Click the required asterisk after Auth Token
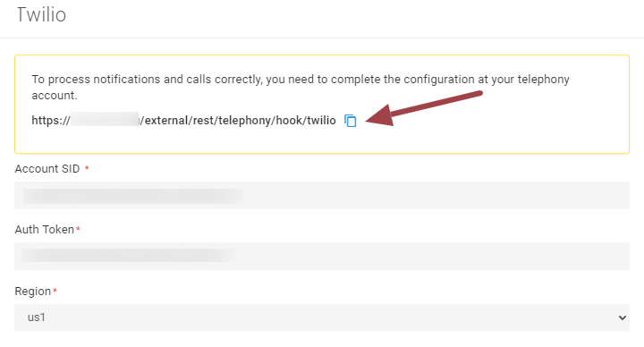 tap(78, 229)
